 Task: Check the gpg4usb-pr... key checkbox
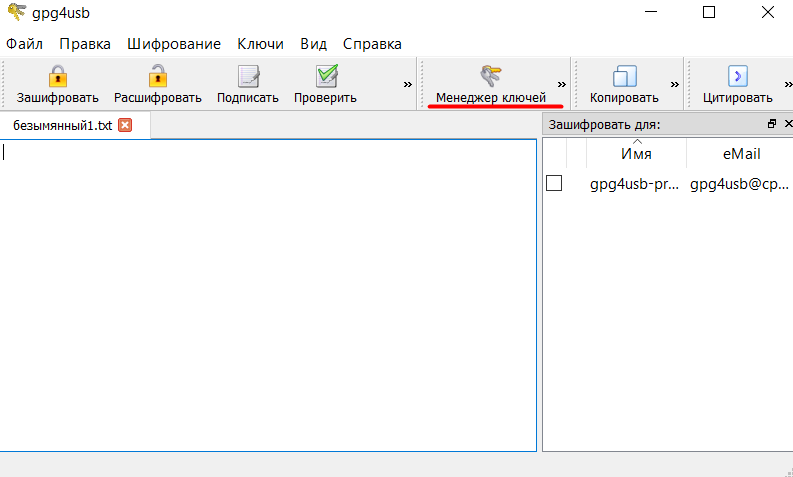pyautogui.click(x=554, y=183)
